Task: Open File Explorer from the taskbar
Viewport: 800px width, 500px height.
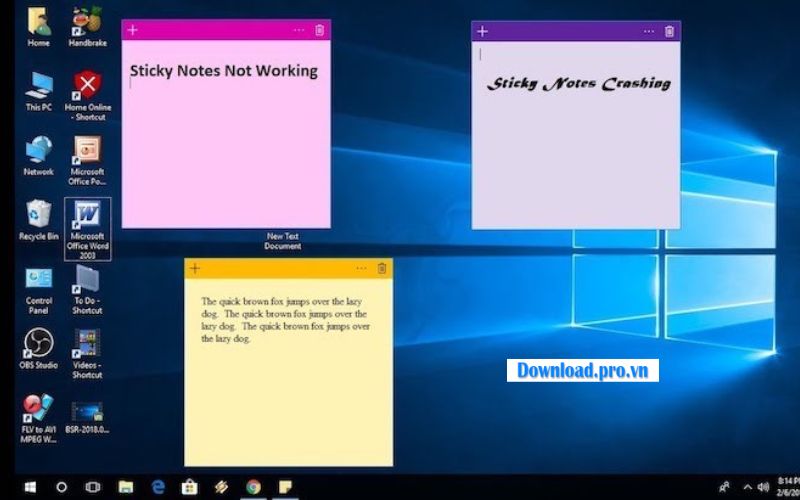Action: 126,487
